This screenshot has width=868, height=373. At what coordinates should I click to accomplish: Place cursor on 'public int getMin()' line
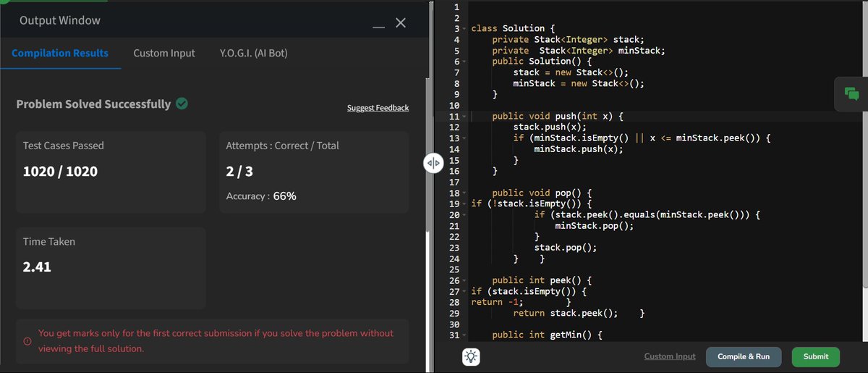pyautogui.click(x=548, y=335)
